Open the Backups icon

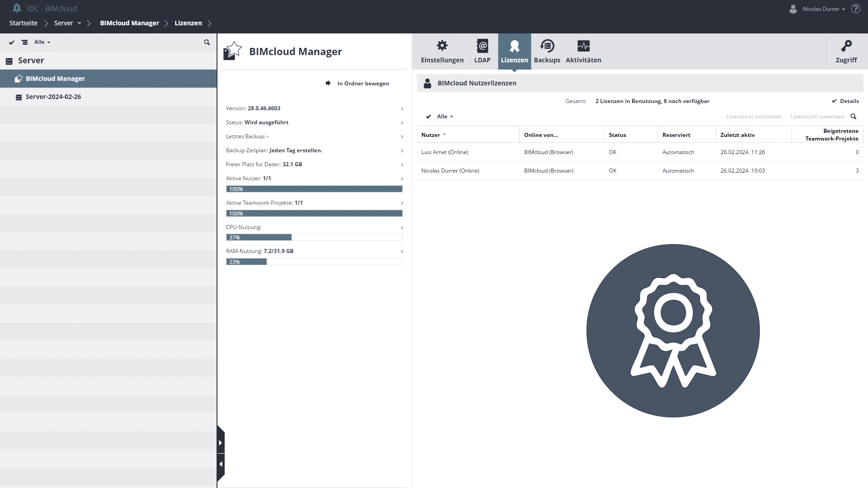[547, 46]
